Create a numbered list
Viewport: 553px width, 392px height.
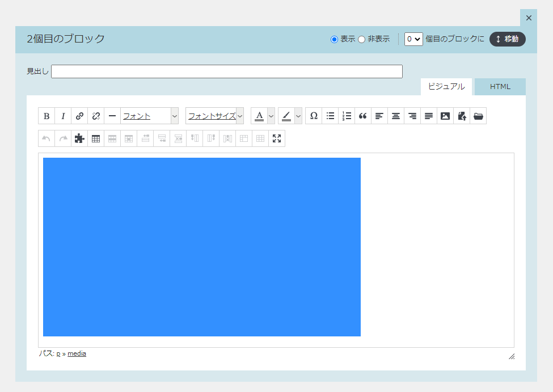347,116
